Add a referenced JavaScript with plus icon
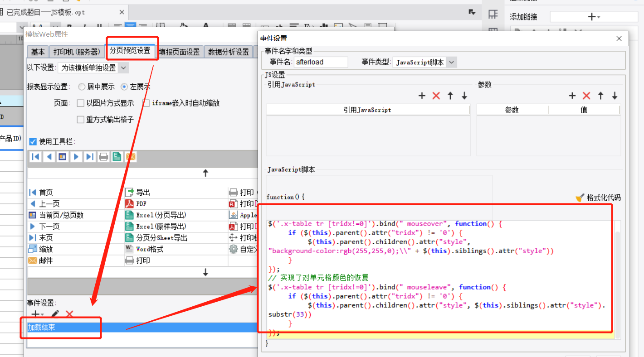The width and height of the screenshot is (644, 357). pos(422,96)
